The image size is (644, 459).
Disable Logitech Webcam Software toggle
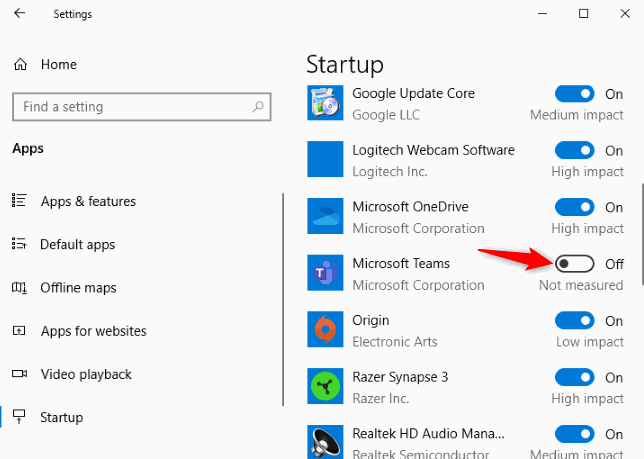[575, 150]
